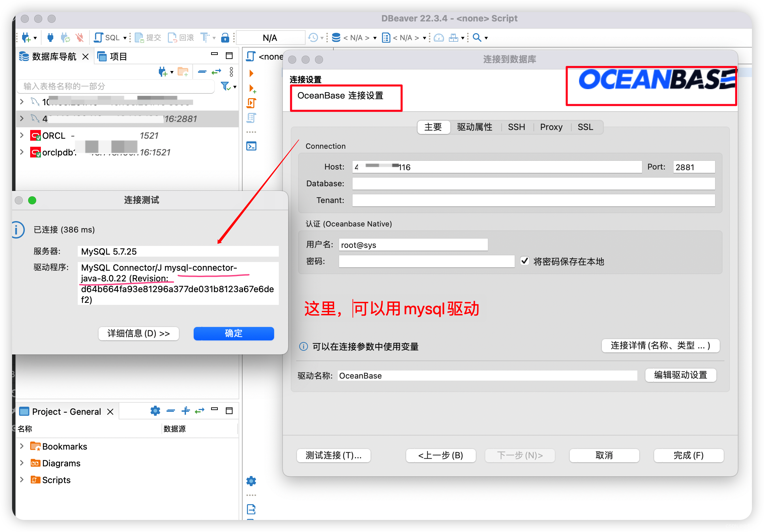Open SQL editor from toolbar
Viewport: 764px width, 532px height.
[107, 38]
